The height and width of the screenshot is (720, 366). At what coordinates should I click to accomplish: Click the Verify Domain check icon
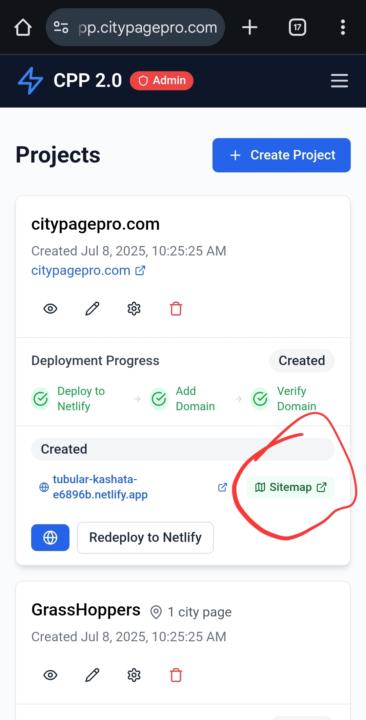pos(260,399)
